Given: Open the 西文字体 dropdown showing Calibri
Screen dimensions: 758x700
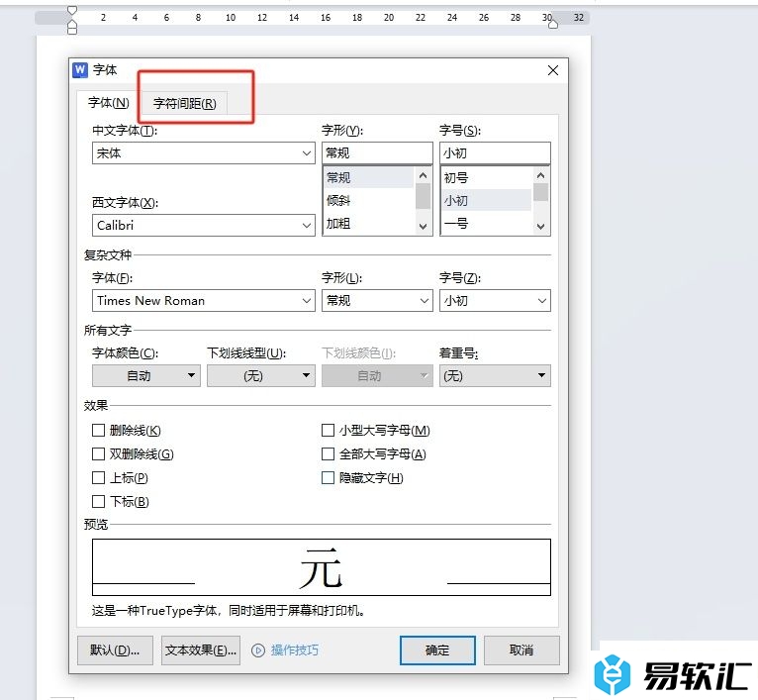Looking at the screenshot, I should point(204,226).
